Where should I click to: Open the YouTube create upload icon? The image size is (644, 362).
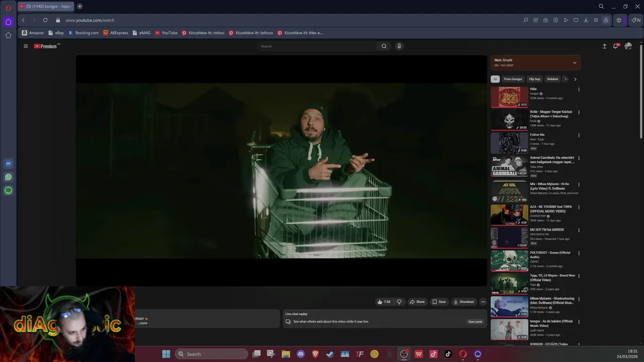(605, 46)
